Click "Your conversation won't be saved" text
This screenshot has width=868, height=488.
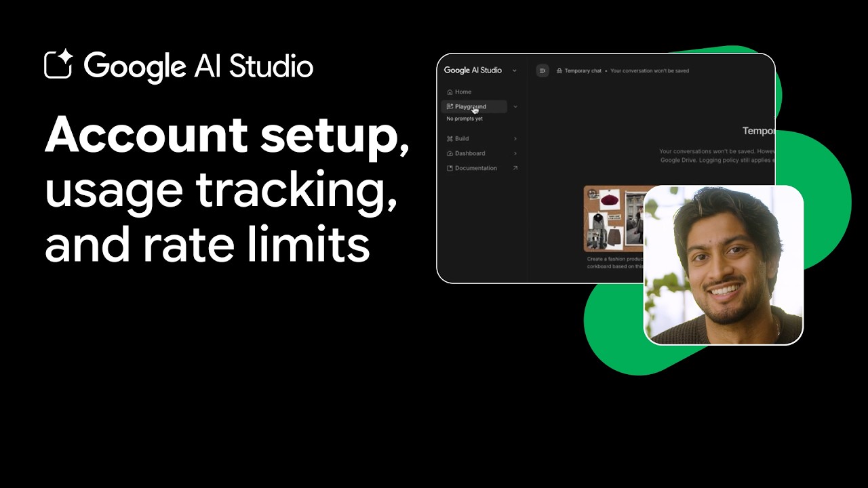point(650,70)
